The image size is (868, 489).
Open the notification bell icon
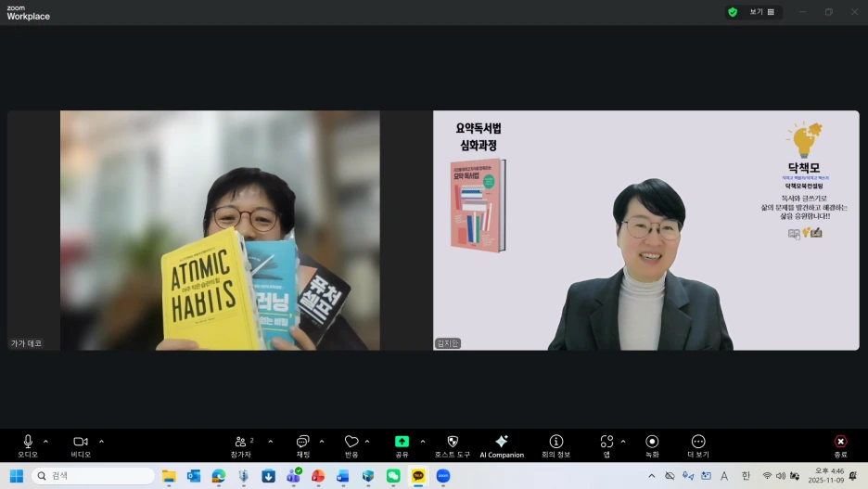pos(853,476)
